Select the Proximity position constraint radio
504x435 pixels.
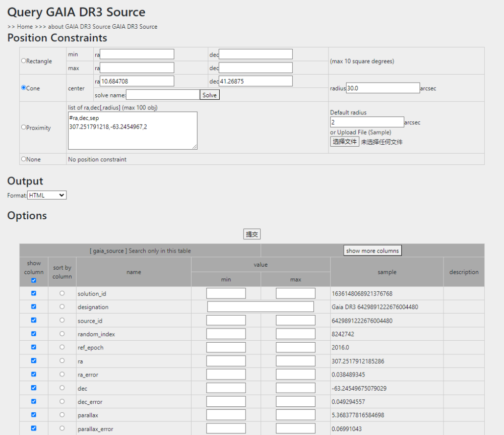[24, 127]
